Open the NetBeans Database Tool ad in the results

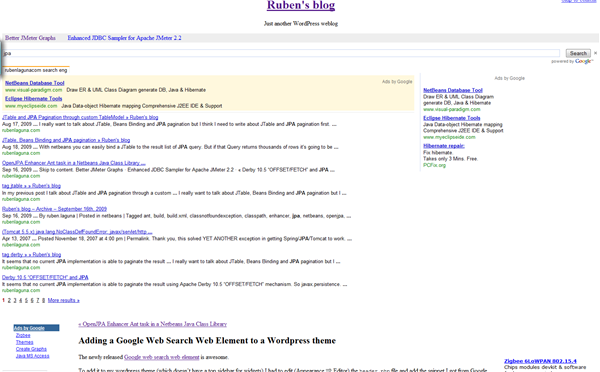34,83
